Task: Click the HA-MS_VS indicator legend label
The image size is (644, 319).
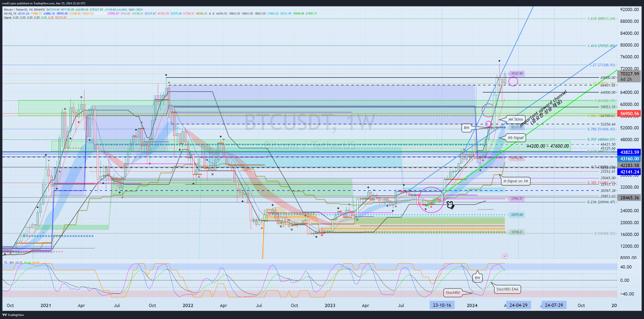Action: (10, 14)
